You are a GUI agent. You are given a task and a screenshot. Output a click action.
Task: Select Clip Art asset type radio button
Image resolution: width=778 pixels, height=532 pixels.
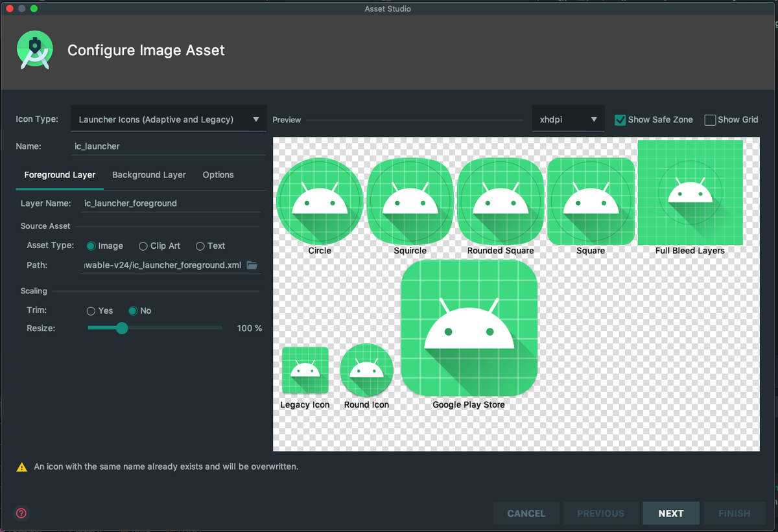click(143, 246)
